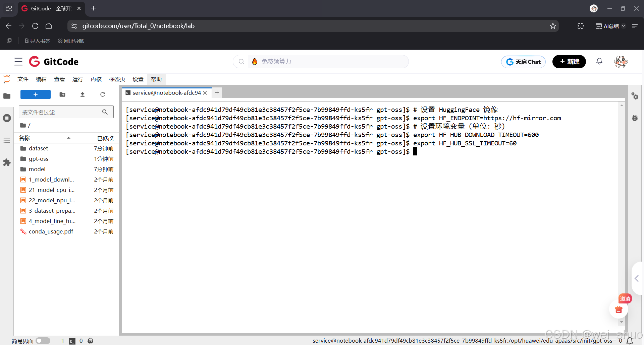Open the 标签页 menu
Screen dimensions: 644x345
coord(117,79)
